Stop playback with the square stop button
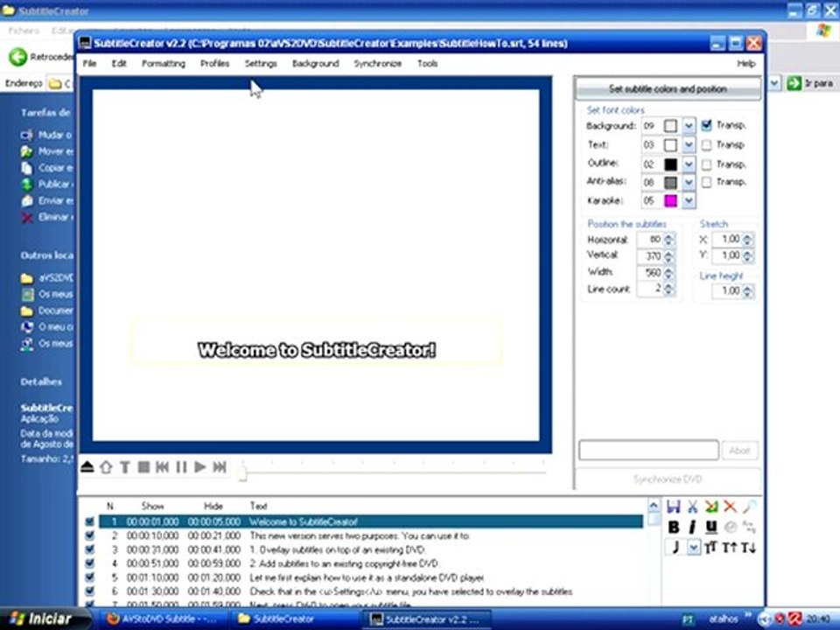840x630 pixels. coord(143,467)
